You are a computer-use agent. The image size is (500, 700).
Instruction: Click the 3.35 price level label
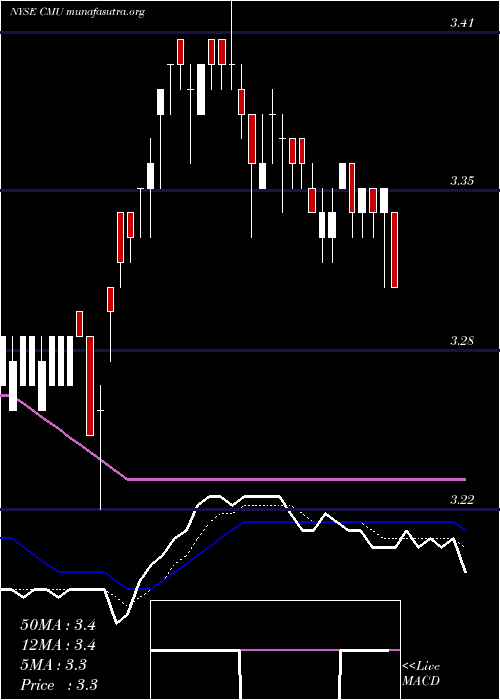point(462,181)
